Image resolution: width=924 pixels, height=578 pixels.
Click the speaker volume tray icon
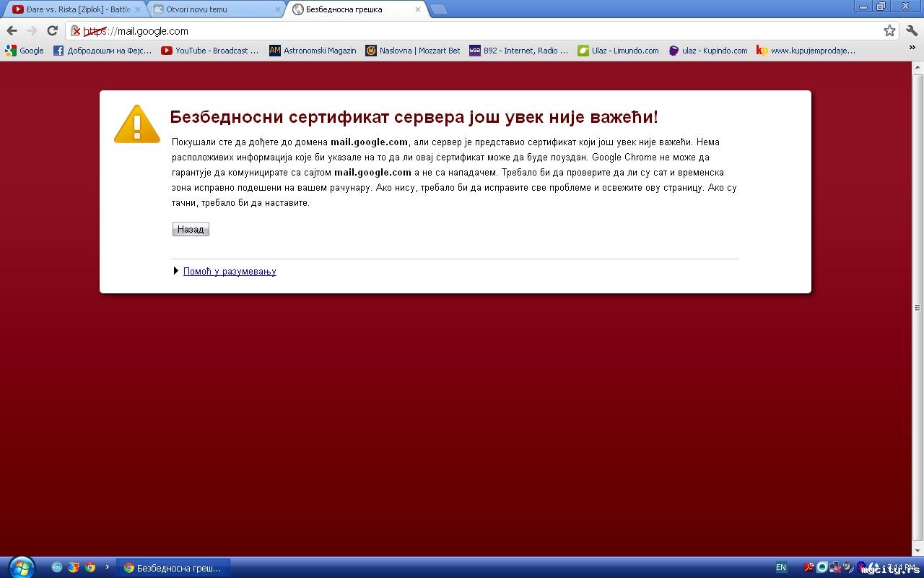pos(849,567)
